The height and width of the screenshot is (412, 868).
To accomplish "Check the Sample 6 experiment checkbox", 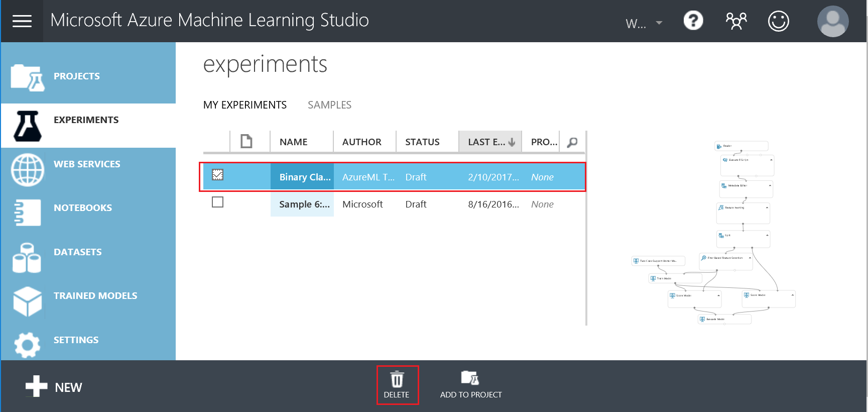I will click(x=217, y=202).
